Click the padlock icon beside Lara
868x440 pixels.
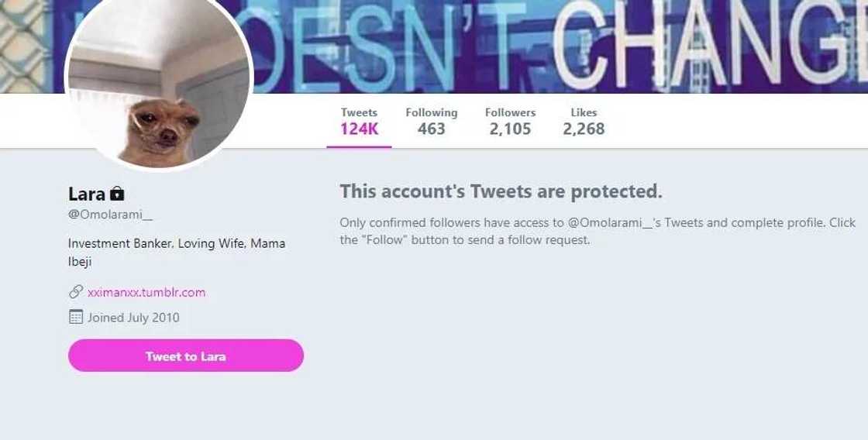click(x=117, y=194)
